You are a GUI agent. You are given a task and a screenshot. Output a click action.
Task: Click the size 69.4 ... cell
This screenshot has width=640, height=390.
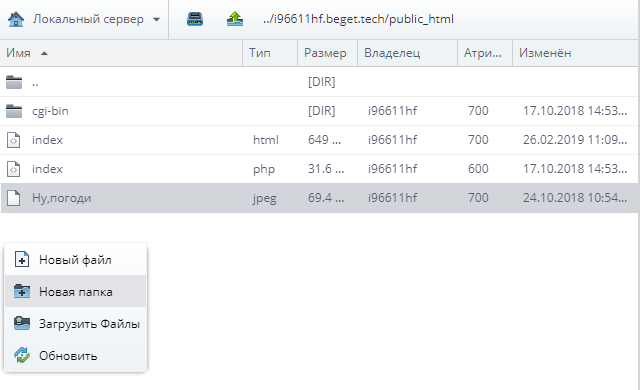tap(326, 198)
